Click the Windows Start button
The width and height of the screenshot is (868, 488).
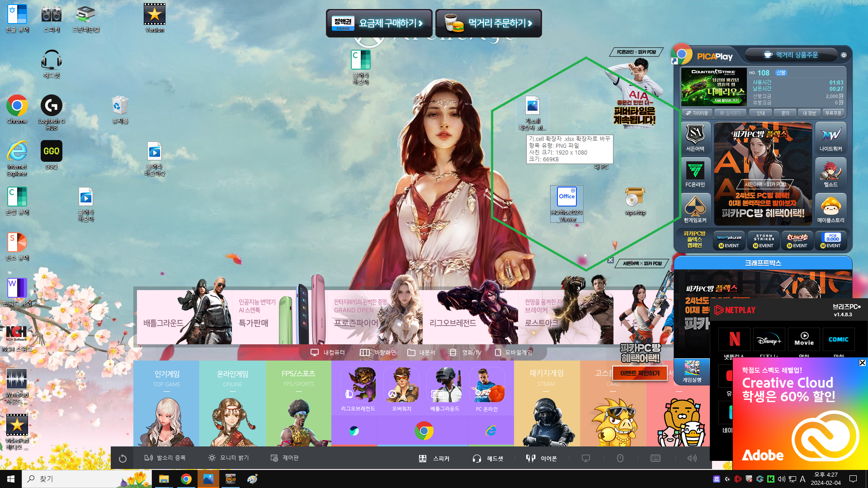(x=11, y=479)
